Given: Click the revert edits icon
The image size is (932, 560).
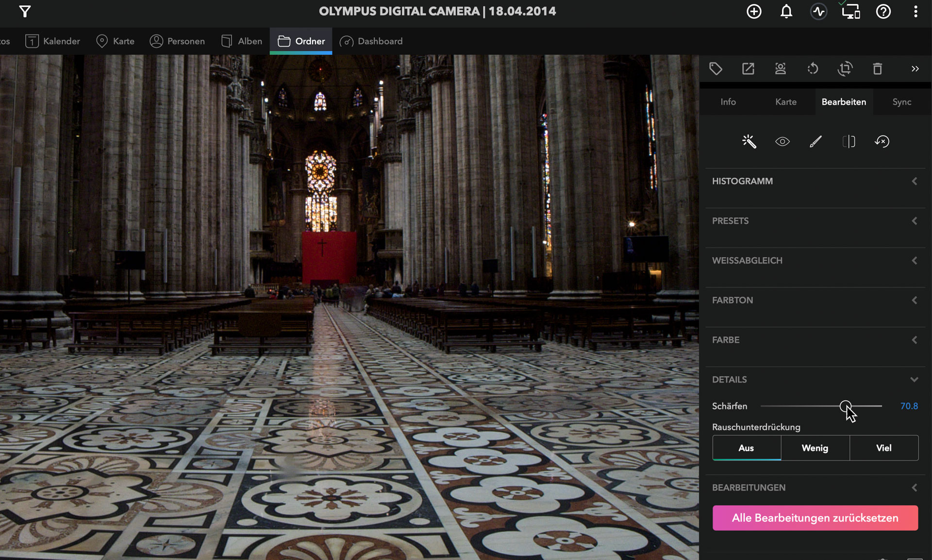Looking at the screenshot, I should 882,141.
